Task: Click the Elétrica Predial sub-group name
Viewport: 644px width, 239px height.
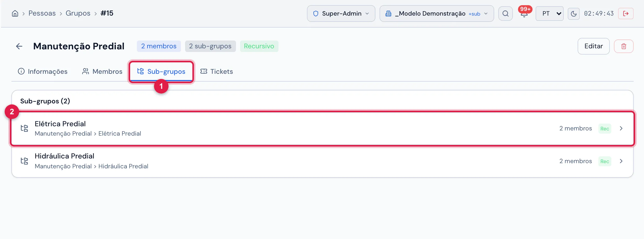Action: [60, 124]
